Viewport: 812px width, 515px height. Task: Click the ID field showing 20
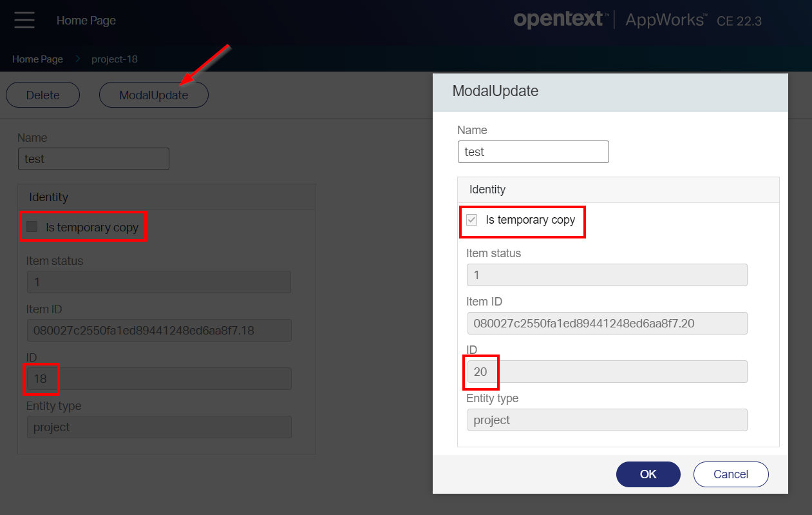tap(607, 371)
